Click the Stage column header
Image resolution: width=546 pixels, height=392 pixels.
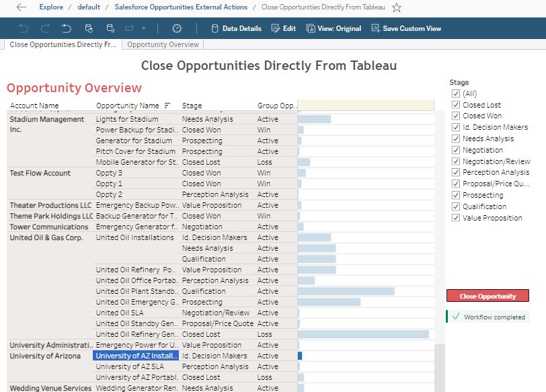point(192,106)
